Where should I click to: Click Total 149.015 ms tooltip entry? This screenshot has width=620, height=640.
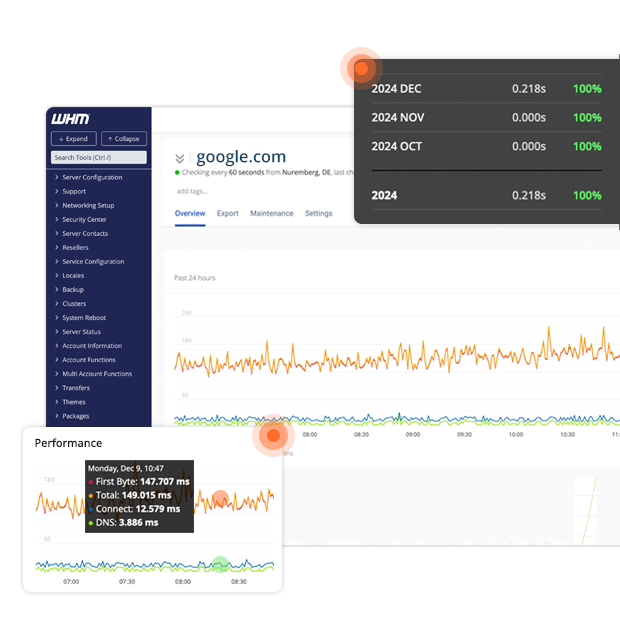(x=130, y=496)
